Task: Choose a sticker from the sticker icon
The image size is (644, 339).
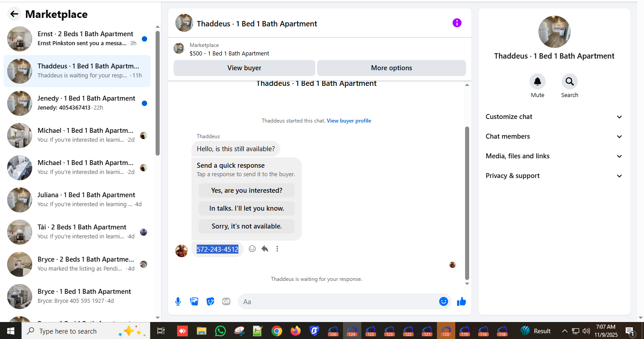Action: [x=210, y=301]
